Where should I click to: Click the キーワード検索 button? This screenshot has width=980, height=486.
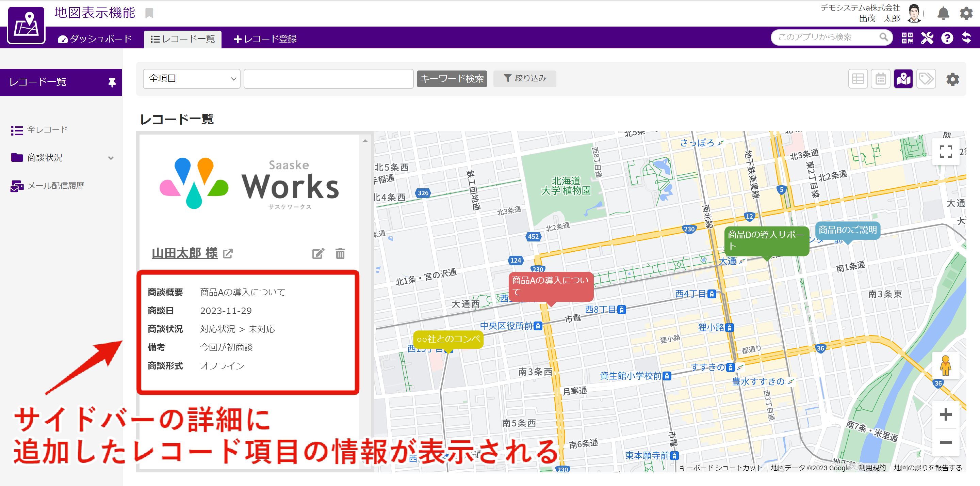452,79
